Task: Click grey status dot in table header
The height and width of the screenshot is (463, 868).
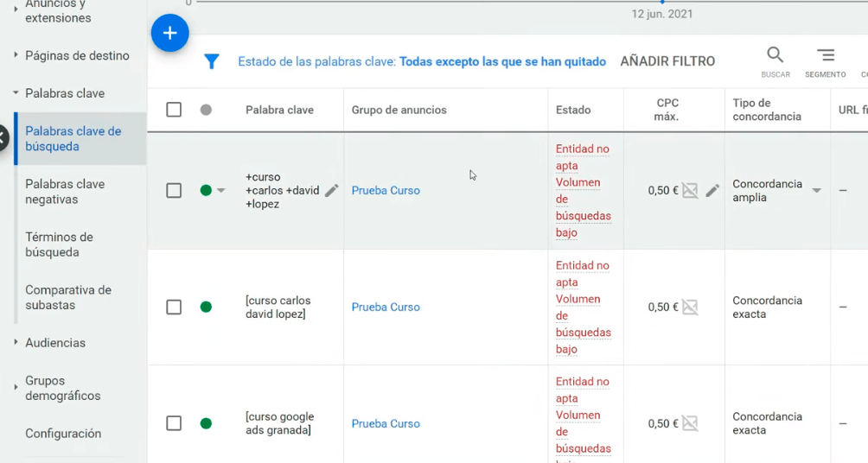Action: 206,110
